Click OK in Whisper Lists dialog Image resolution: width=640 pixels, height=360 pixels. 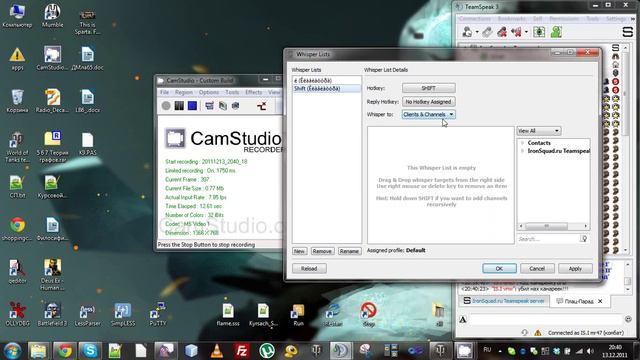pos(499,269)
